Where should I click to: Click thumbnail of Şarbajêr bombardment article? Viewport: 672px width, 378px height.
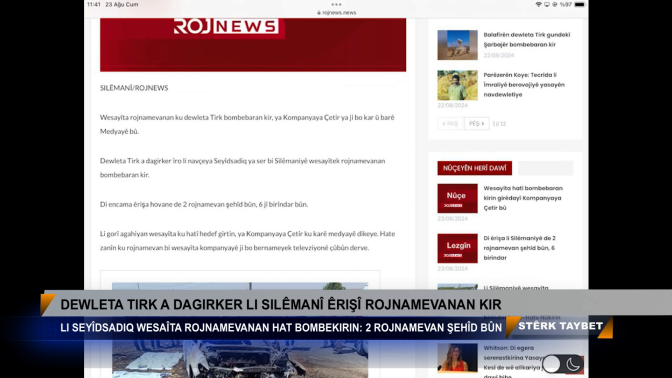coord(457,45)
